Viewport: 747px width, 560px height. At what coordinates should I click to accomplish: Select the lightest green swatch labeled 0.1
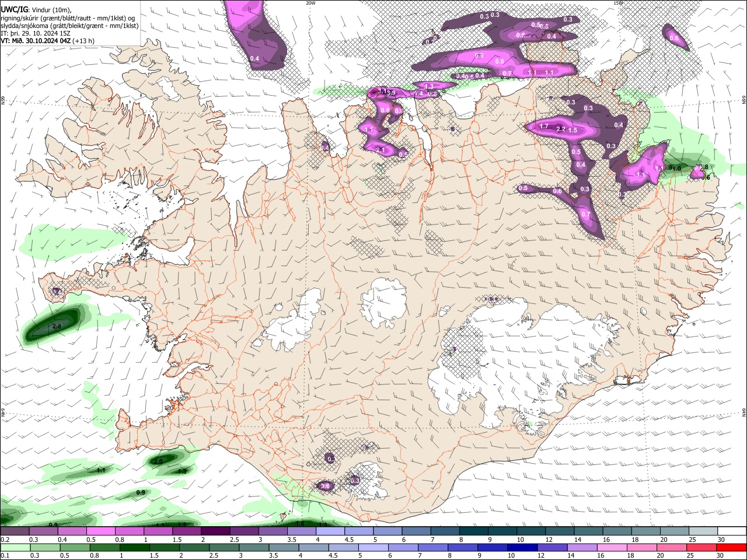(x=15, y=547)
